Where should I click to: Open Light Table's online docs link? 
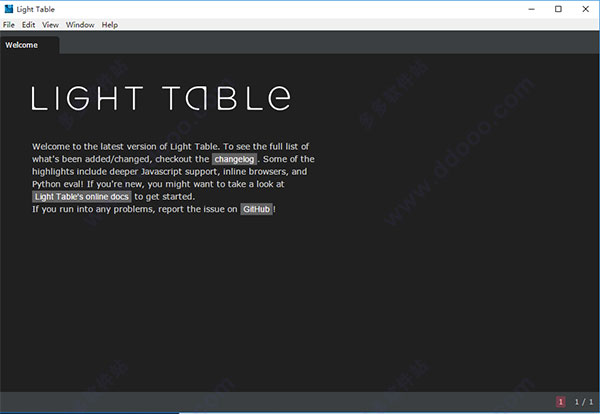pos(82,197)
